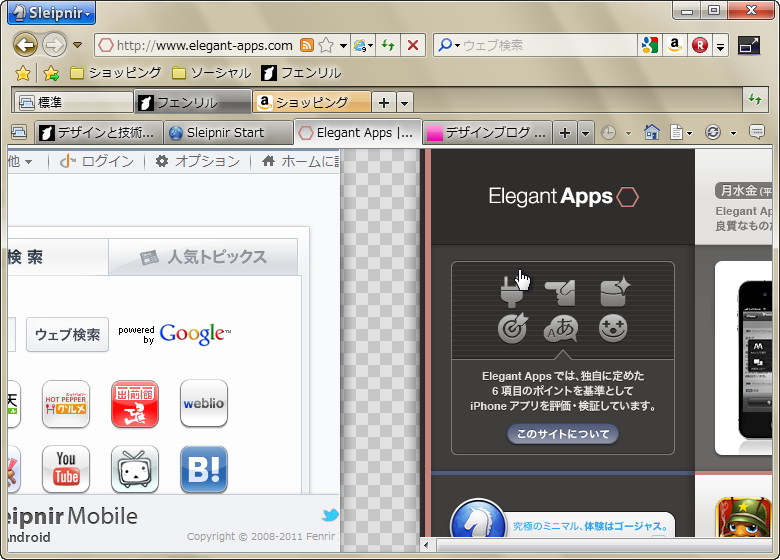Go forward to next page

point(54,45)
